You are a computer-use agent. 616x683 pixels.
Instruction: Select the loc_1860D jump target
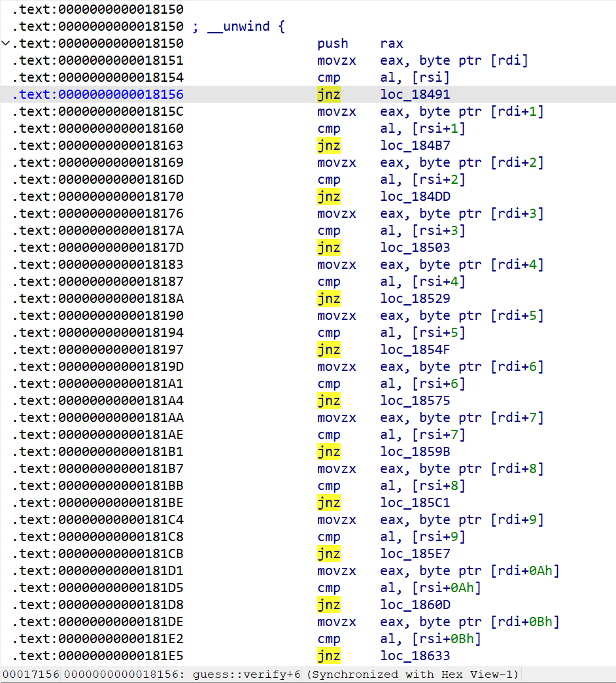coord(415,605)
